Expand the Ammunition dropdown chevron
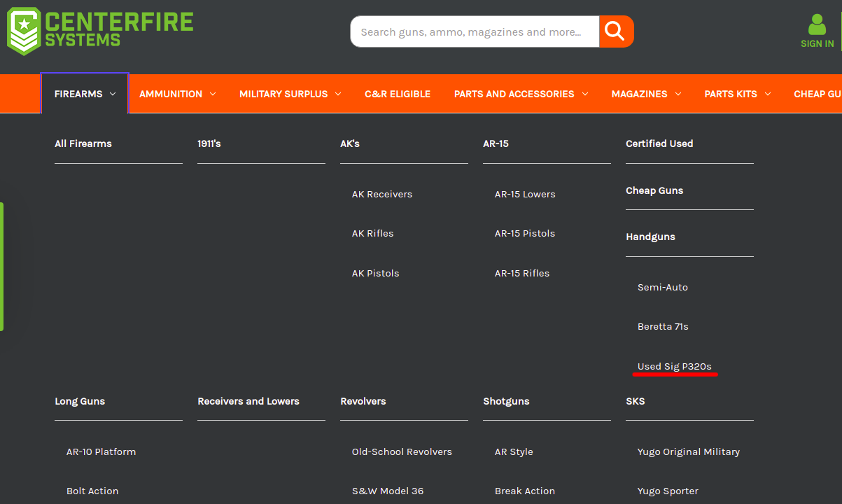The width and height of the screenshot is (842, 504). point(213,94)
